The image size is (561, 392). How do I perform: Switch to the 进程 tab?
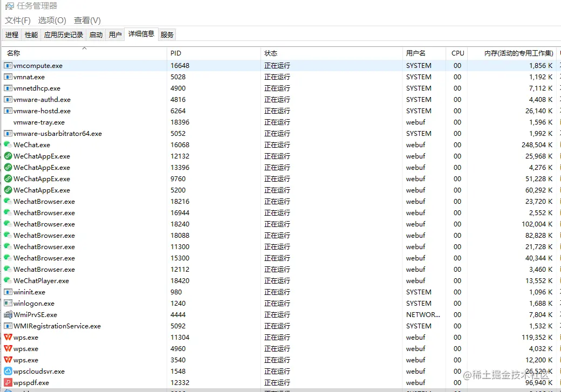tap(12, 35)
